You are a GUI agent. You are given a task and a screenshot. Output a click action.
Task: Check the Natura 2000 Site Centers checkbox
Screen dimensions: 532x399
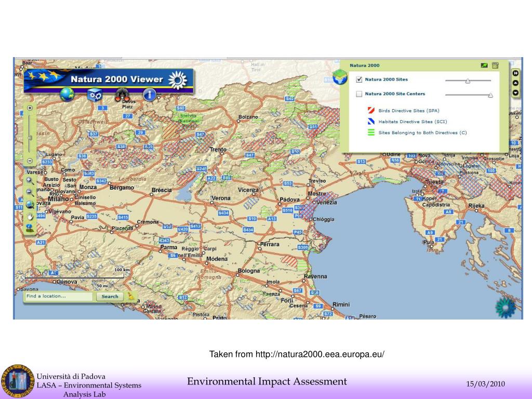click(359, 94)
